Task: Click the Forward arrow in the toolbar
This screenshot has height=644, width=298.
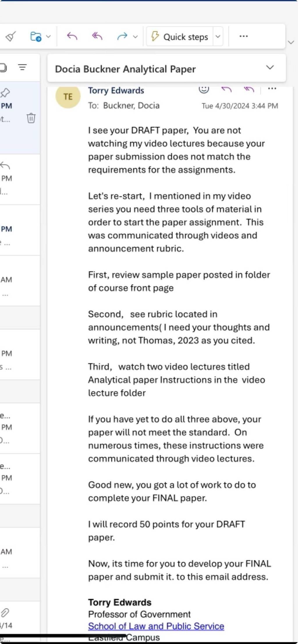Action: (x=122, y=36)
